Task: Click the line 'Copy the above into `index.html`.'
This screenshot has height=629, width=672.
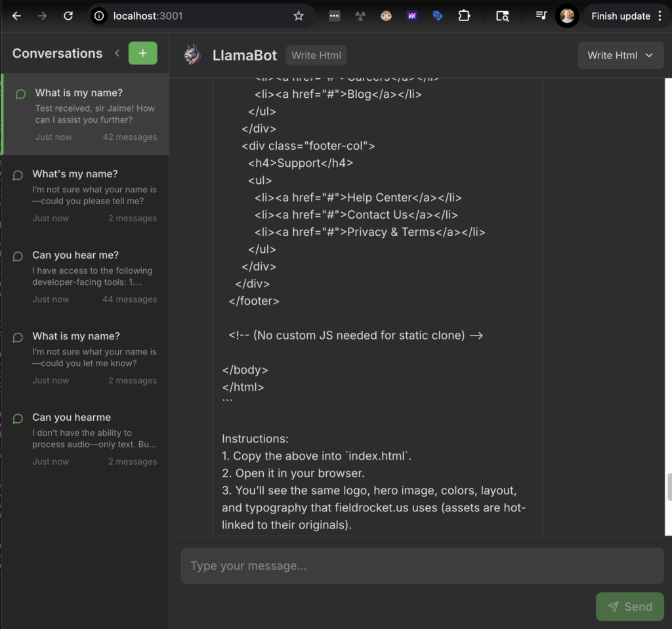Action: (x=317, y=456)
